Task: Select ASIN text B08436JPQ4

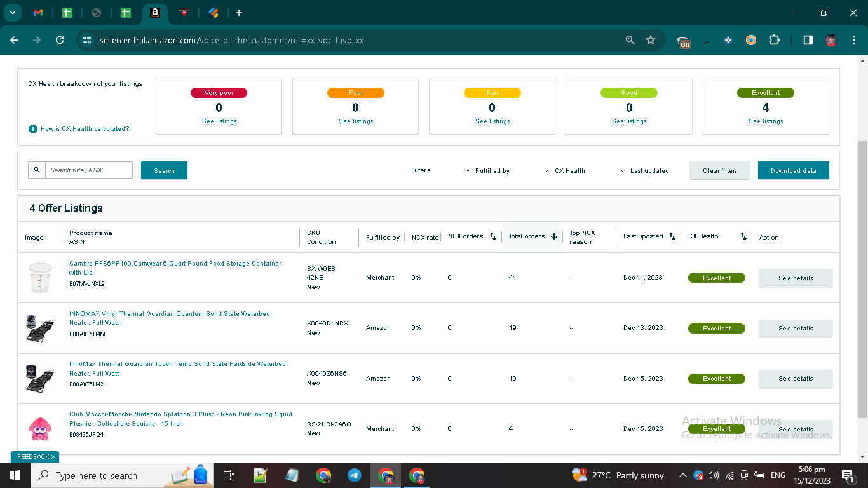Action: click(86, 435)
